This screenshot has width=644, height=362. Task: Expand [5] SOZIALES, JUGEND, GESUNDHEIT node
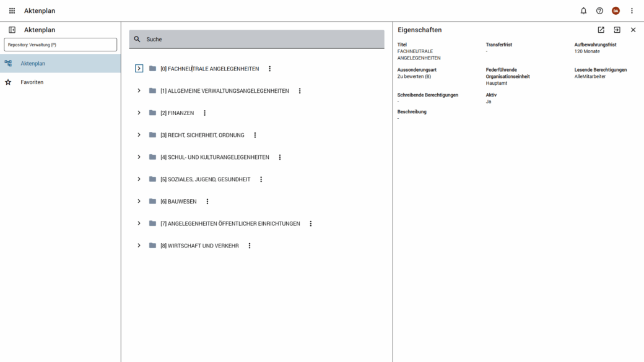click(139, 179)
